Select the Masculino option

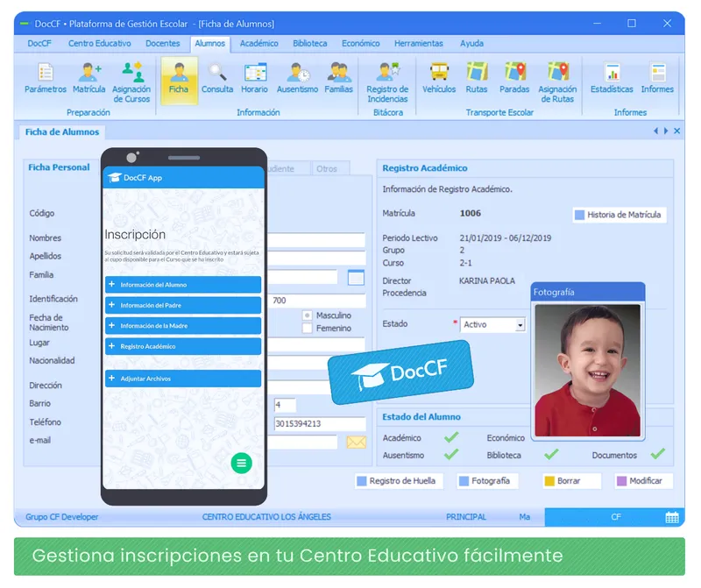coord(308,315)
